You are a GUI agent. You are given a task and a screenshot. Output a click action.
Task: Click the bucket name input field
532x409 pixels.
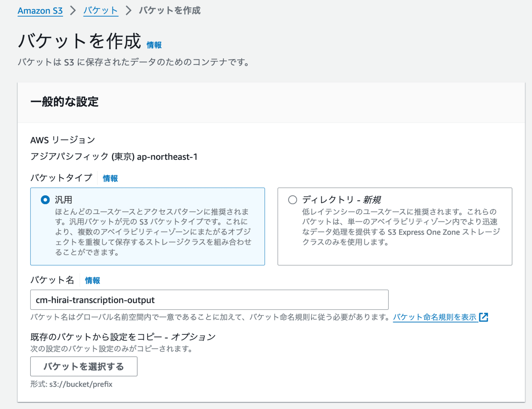(209, 300)
